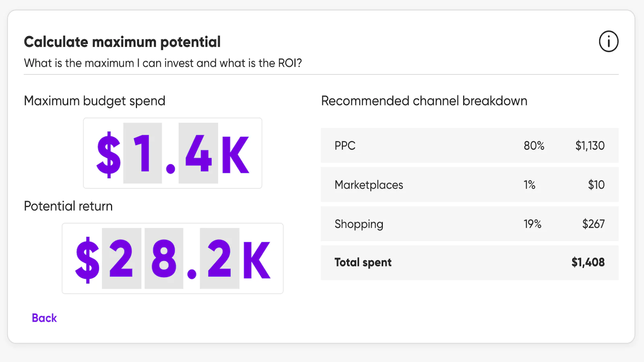Click the Potential return label
The image size is (644, 362).
[68, 206]
